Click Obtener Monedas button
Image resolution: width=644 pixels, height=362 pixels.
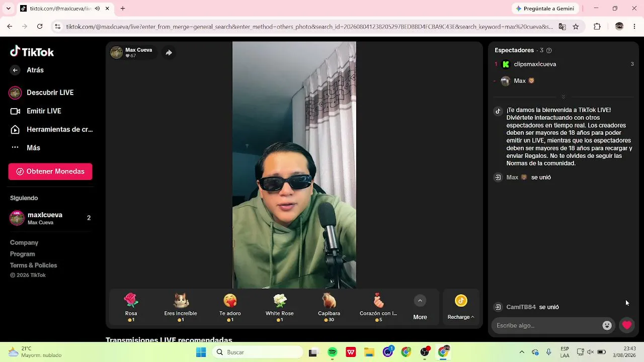tap(50, 171)
